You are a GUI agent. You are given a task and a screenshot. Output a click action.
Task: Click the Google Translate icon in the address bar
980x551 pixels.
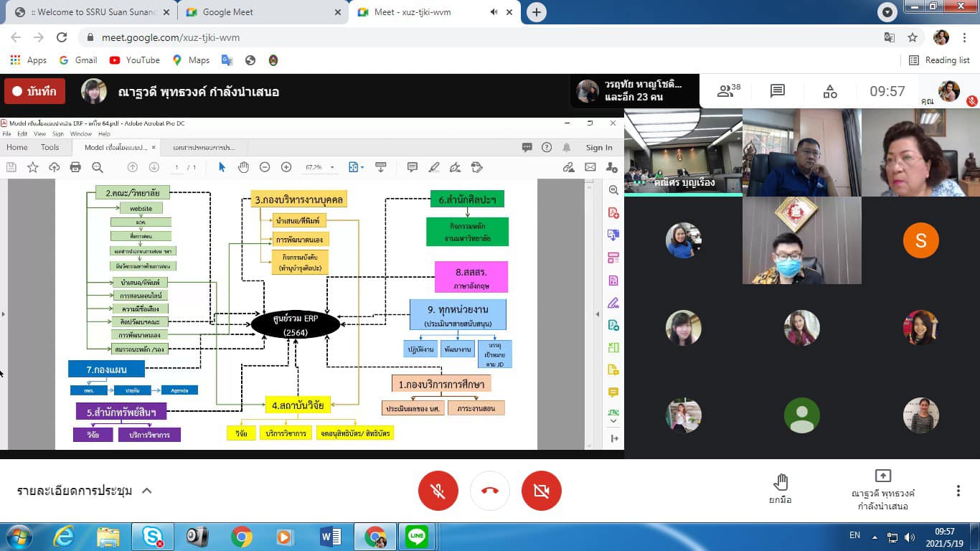(x=890, y=37)
